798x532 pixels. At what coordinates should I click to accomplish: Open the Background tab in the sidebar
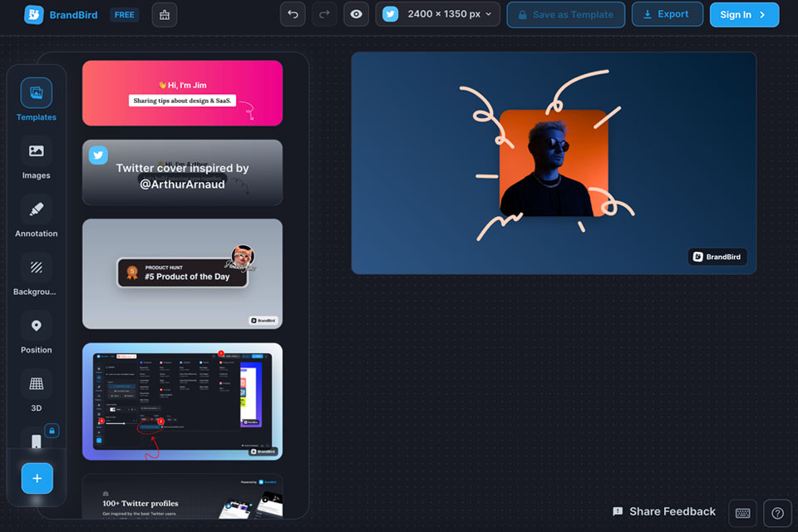point(36,275)
